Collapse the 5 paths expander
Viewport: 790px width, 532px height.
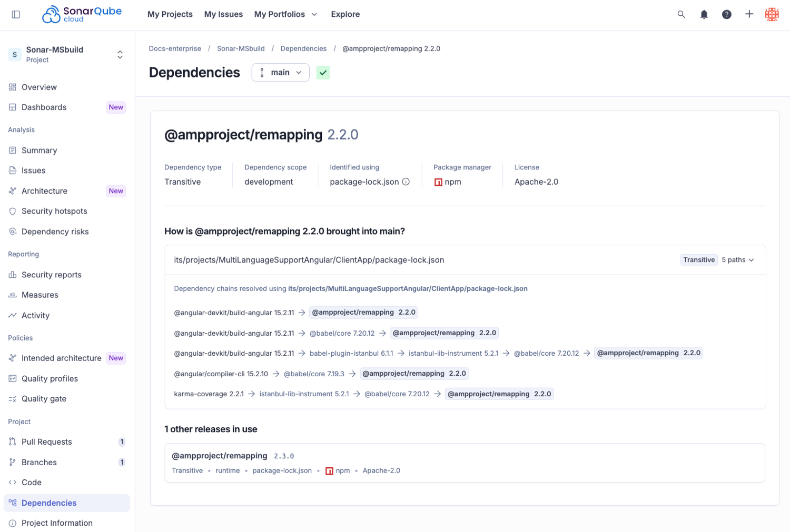tap(738, 260)
